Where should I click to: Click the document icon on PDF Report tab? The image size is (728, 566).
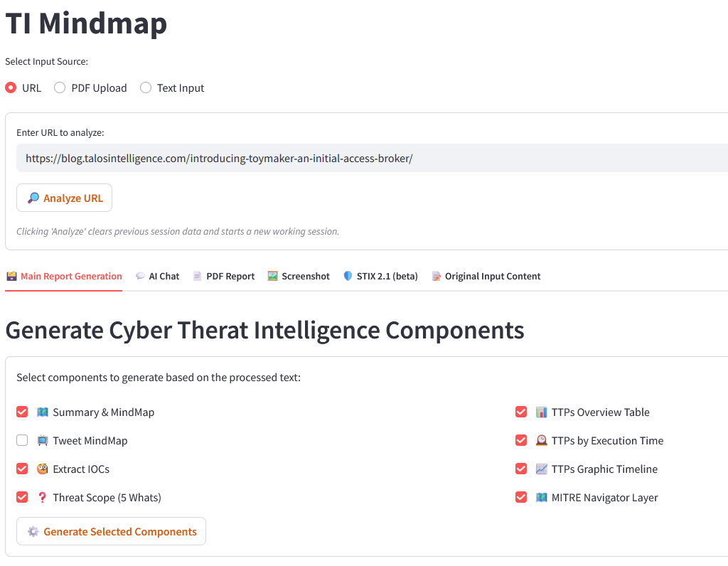click(x=197, y=276)
